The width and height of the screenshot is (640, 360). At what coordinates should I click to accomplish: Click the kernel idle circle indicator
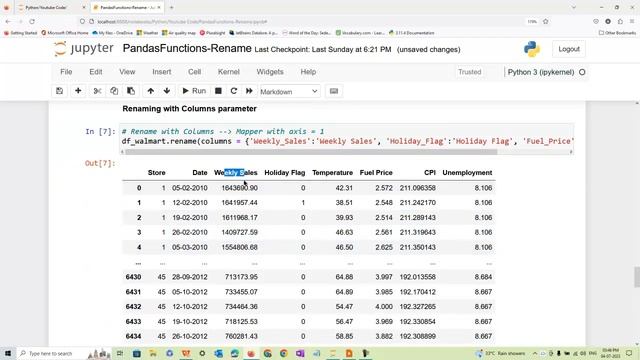tap(582, 72)
